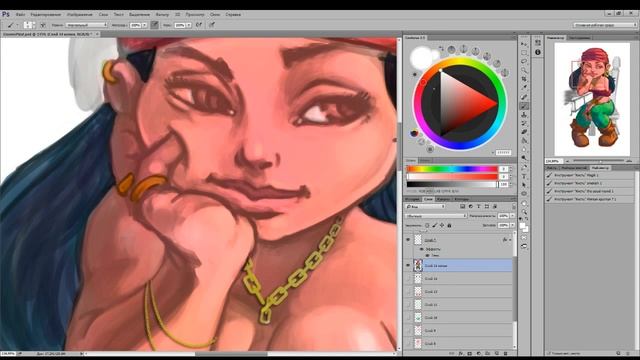The width and height of the screenshot is (640, 360).
Task: Select the Horizontal Type tool
Action: click(524, 176)
